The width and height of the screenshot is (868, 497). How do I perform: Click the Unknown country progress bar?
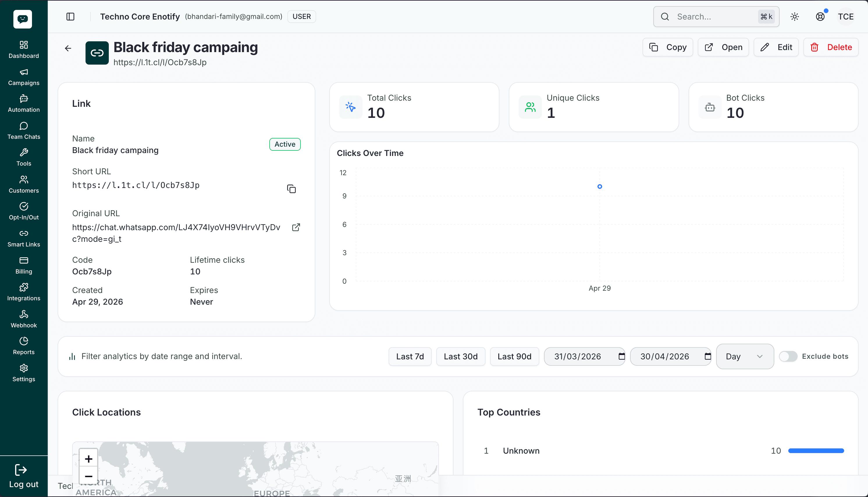(x=816, y=451)
